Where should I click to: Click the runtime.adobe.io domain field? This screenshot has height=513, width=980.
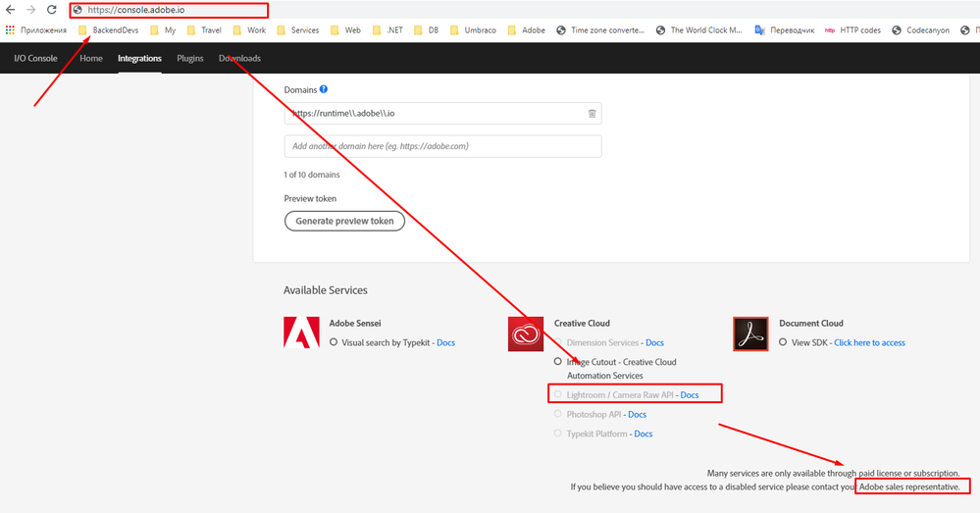442,114
